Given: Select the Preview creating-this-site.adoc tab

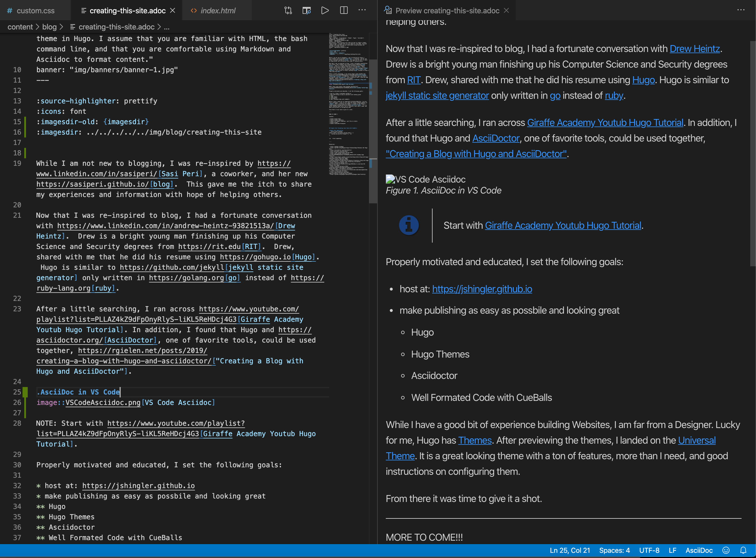Looking at the screenshot, I should [x=447, y=10].
